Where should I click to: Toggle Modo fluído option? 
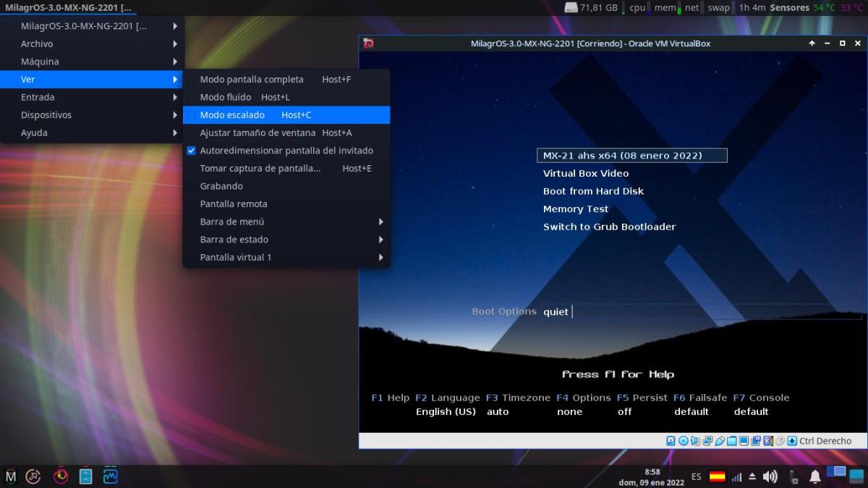tap(225, 97)
